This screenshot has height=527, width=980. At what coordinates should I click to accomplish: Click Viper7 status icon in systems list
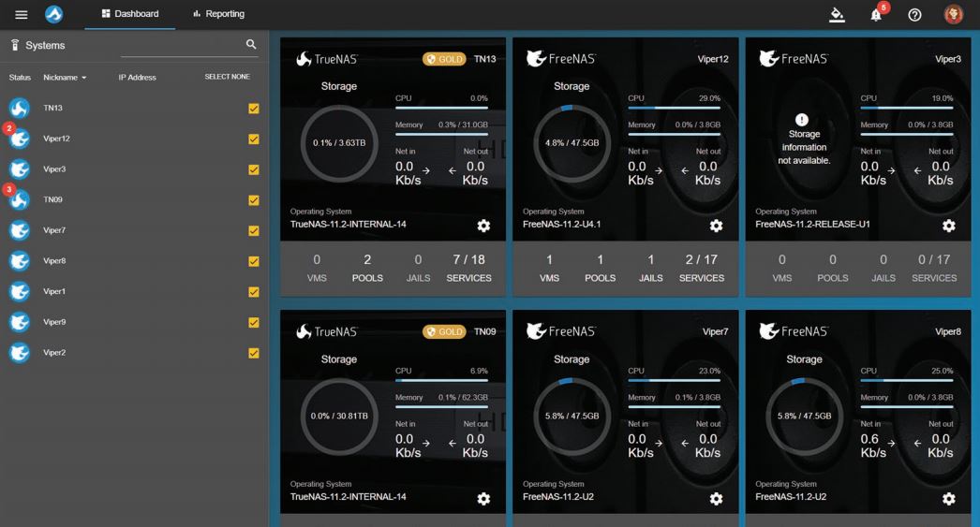[x=20, y=230]
